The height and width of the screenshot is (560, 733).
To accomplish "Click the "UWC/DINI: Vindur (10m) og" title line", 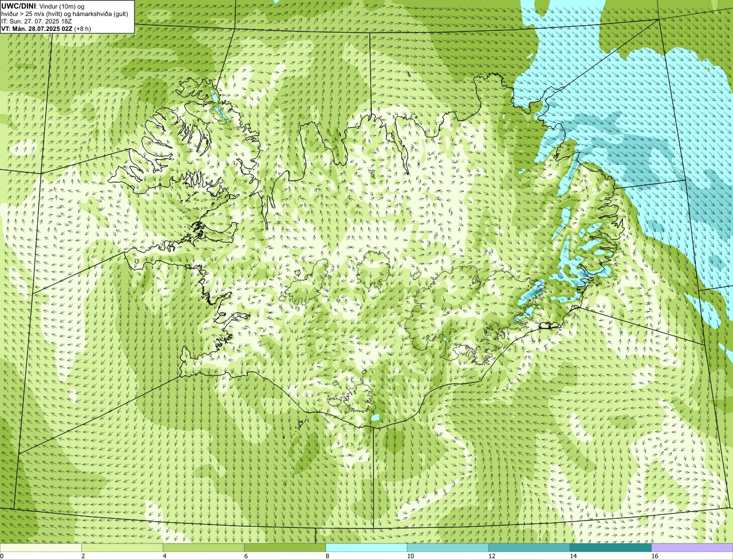I will (x=43, y=6).
